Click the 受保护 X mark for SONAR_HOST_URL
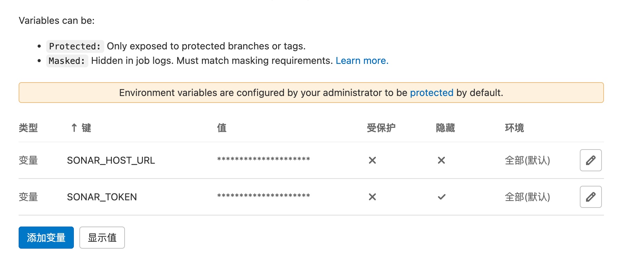Viewport: 644px width, 259px height. pyautogui.click(x=372, y=160)
